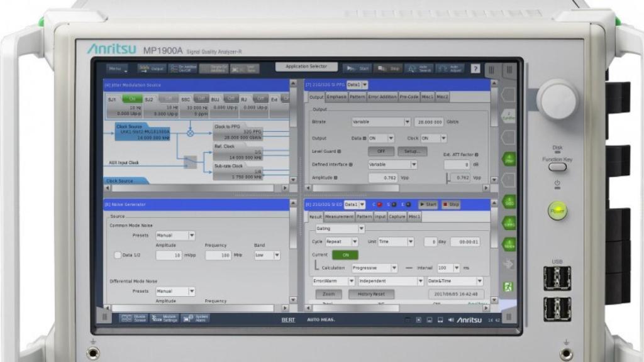The width and height of the screenshot is (644, 362).
Task: Click the Application Selector button
Action: point(306,67)
